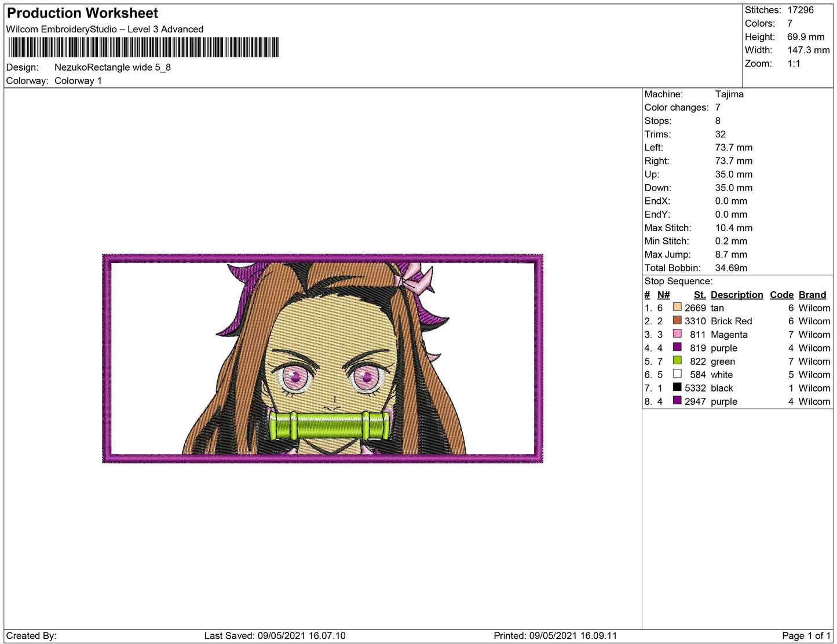837x644 pixels.
Task: Click the zoom value '1:1'
Action: [x=794, y=64]
